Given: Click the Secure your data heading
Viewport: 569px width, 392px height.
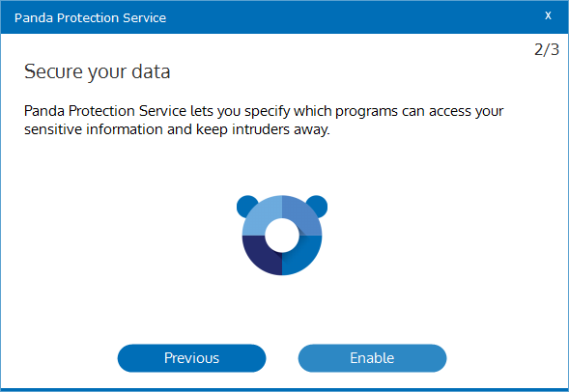Looking at the screenshot, I should point(97,71).
